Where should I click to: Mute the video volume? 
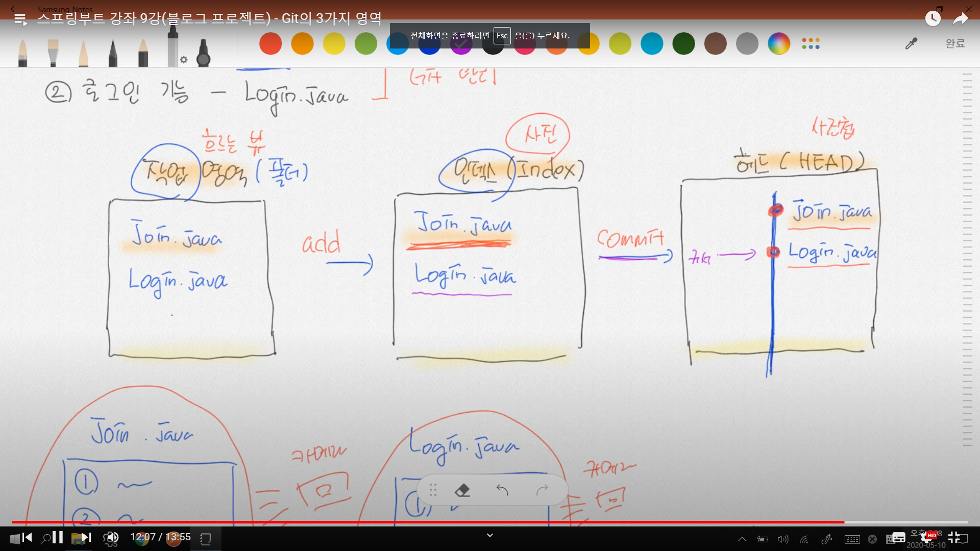pyautogui.click(x=112, y=537)
